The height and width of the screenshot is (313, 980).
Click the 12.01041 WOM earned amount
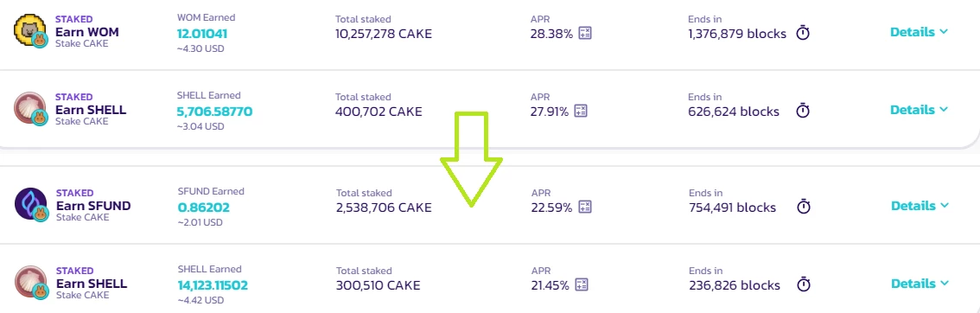click(202, 34)
